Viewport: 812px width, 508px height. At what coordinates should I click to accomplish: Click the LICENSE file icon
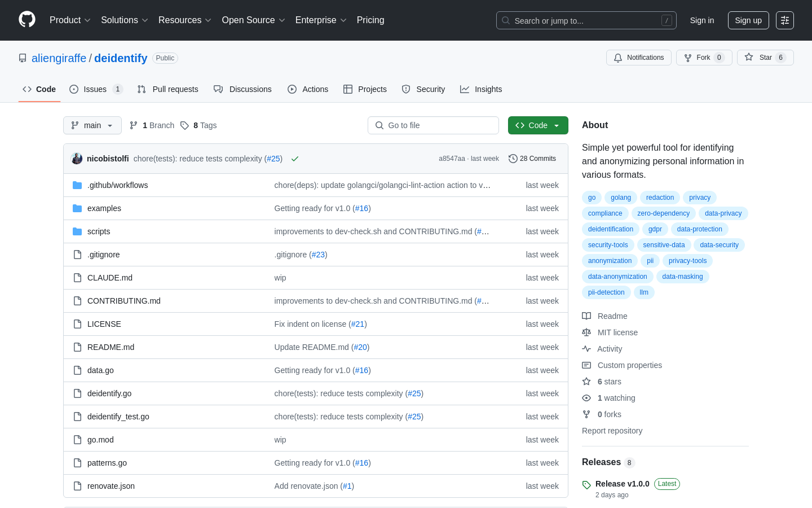pos(77,324)
